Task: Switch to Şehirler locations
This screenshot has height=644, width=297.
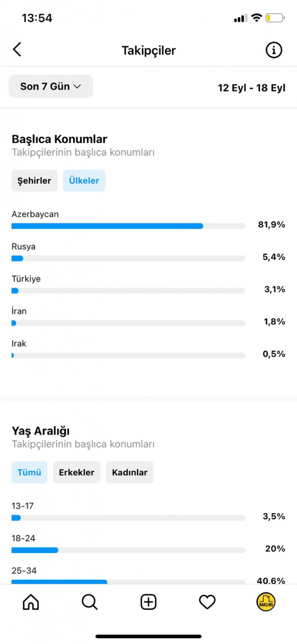Action: pos(34,181)
